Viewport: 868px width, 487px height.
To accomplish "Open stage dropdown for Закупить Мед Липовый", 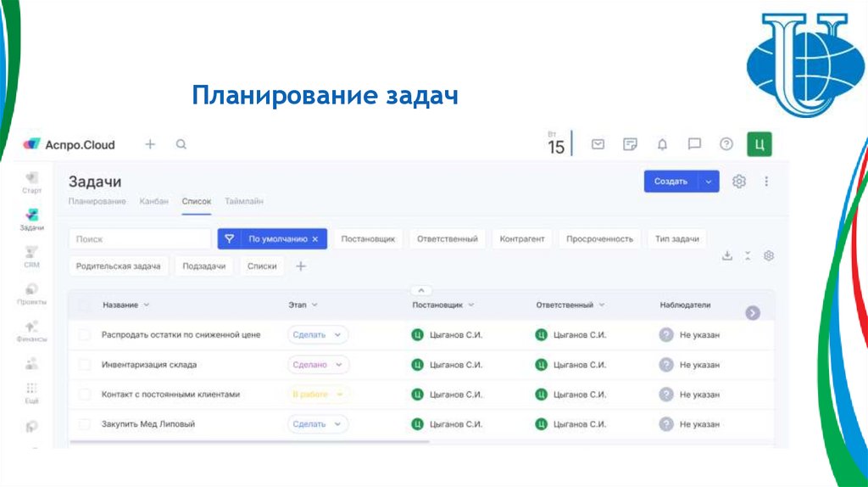I will click(x=318, y=424).
